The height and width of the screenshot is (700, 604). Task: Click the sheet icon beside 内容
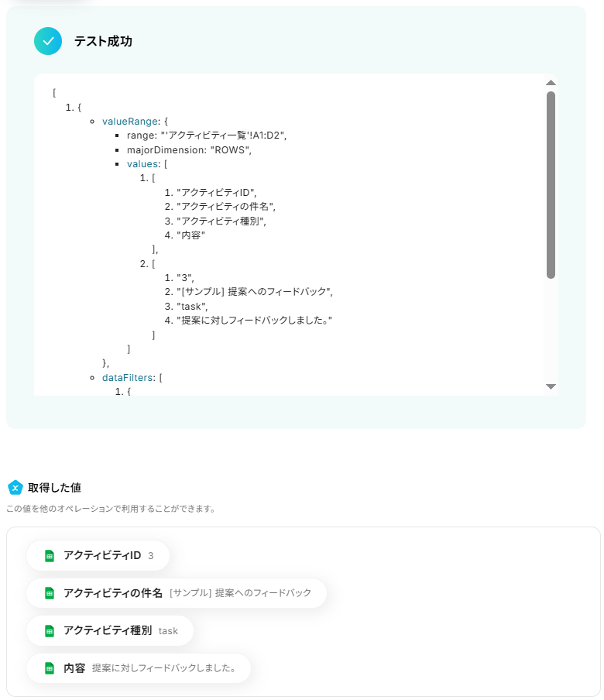click(50, 668)
